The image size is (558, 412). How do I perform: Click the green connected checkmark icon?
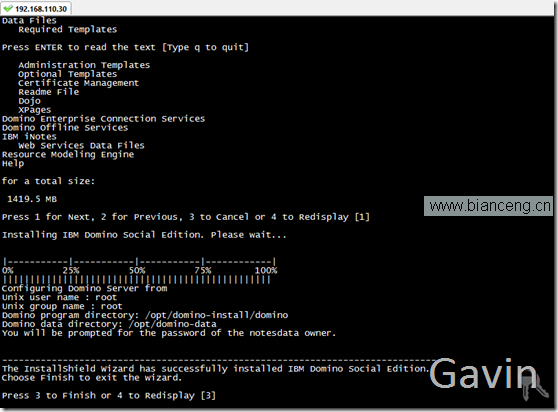click(8, 9)
